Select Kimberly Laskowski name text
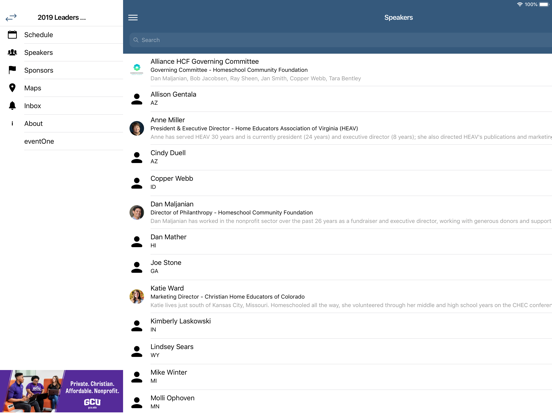Image resolution: width=552 pixels, height=414 pixels. (181, 321)
